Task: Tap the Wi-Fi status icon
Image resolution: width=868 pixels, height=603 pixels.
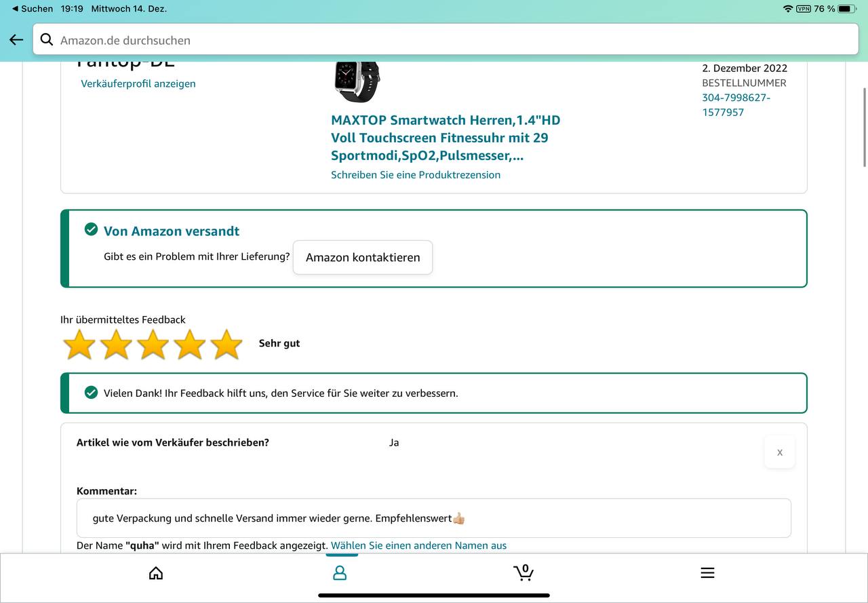Action: pyautogui.click(x=788, y=9)
